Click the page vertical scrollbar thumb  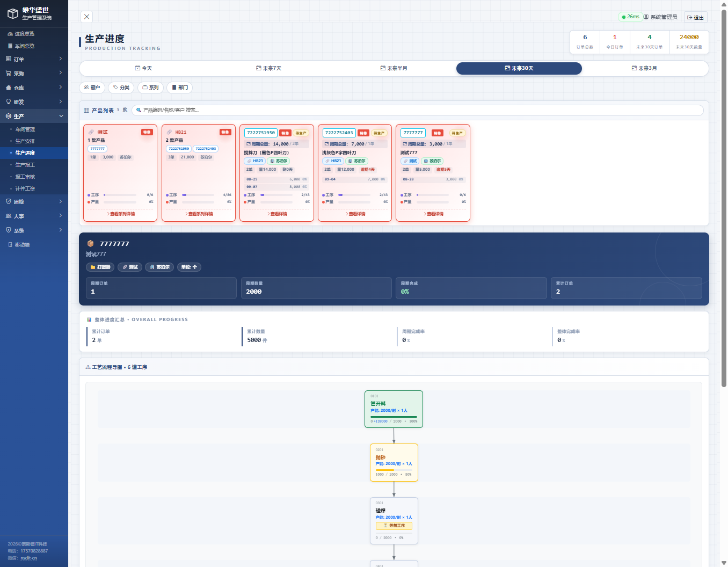724,199
